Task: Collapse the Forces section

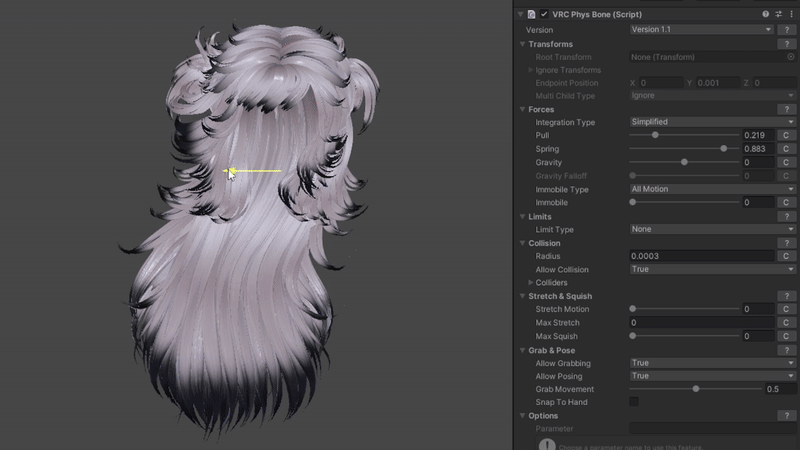Action: click(522, 109)
